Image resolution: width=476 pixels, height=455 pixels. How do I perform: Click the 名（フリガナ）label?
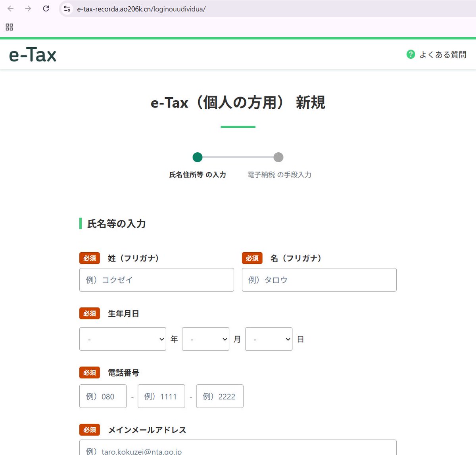click(296, 258)
